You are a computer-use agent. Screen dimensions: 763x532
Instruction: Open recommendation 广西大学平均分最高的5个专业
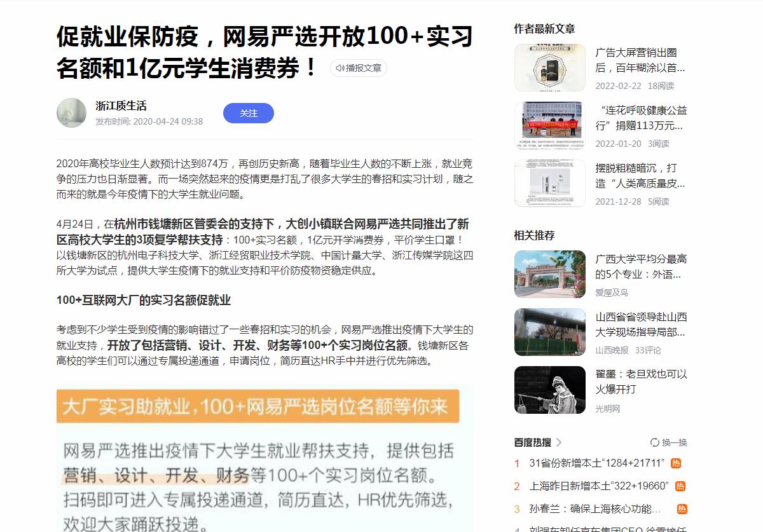[641, 267]
